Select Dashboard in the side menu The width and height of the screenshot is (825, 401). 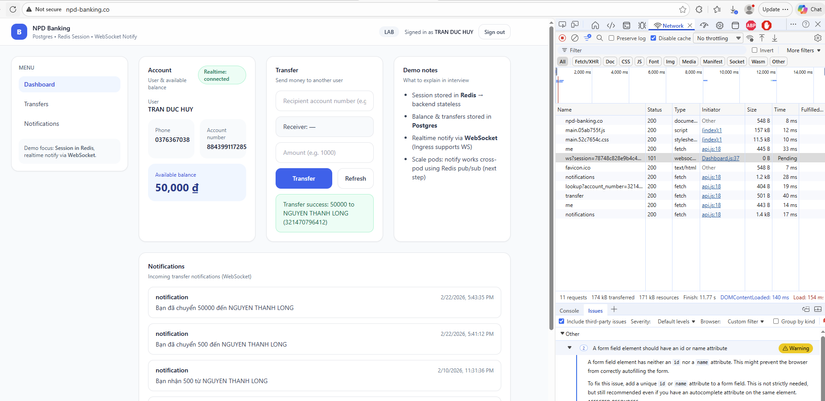coord(69,84)
